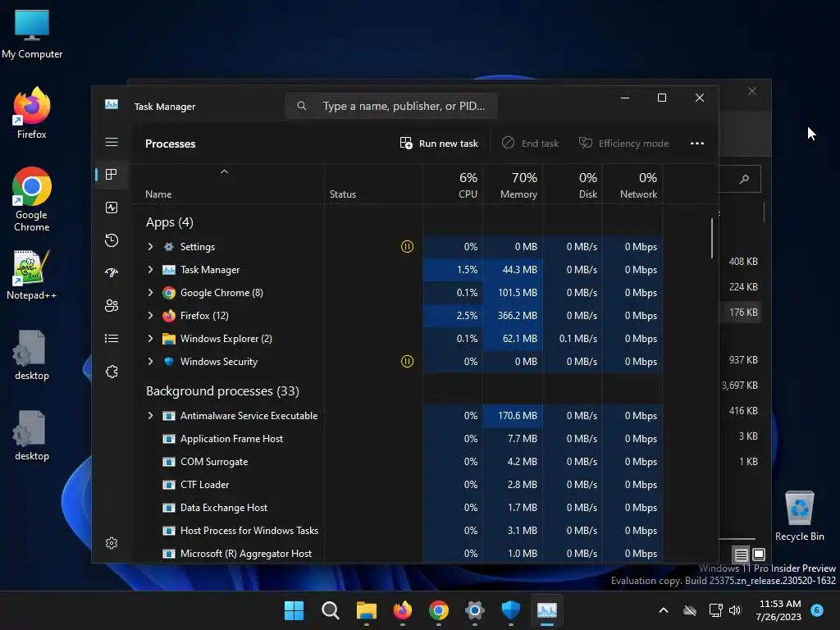Switch to Settings app from taskbar
The height and width of the screenshot is (630, 840).
[475, 610]
